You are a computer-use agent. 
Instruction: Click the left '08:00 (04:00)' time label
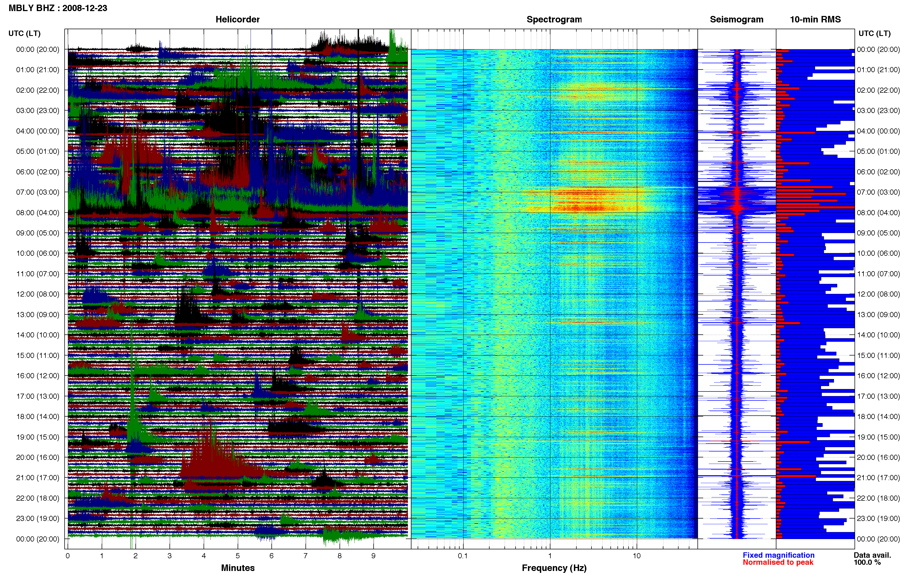[38, 212]
